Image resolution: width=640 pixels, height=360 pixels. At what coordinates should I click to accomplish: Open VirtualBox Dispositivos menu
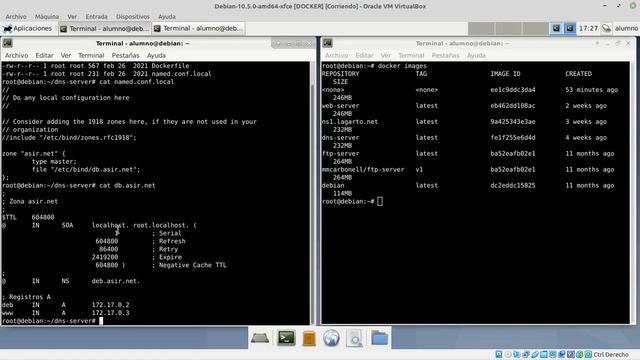[133, 17]
